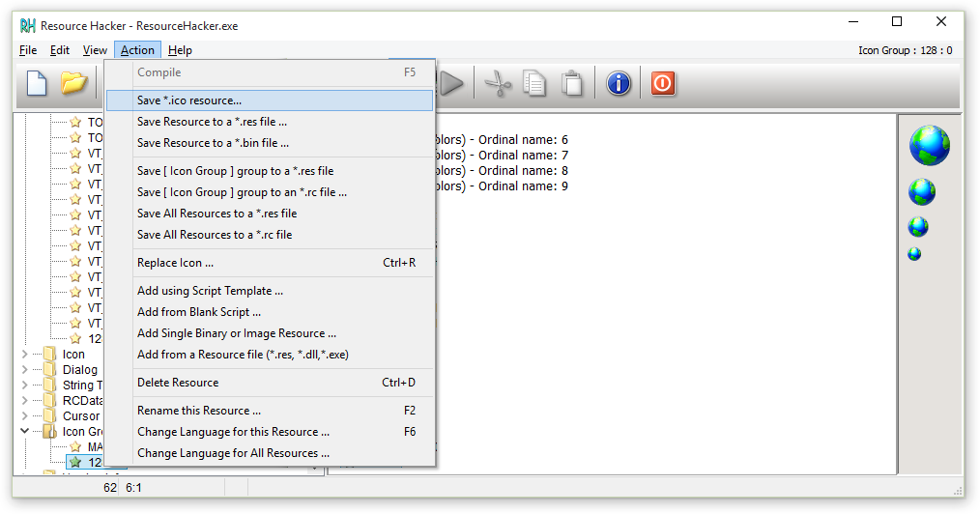Close the open Action menu
Screen dimensions: 980x514
[137, 50]
